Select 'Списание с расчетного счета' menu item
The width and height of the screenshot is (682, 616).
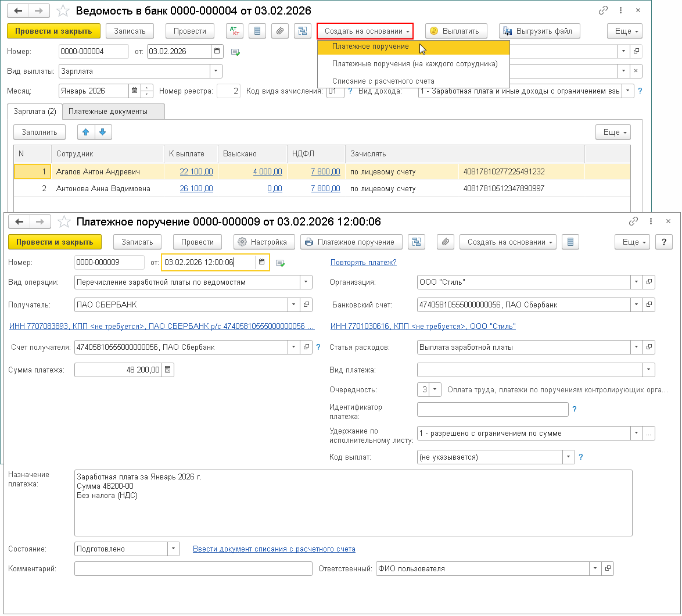pos(383,81)
